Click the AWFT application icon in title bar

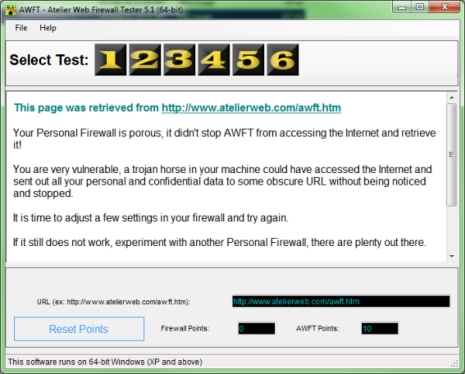click(11, 10)
